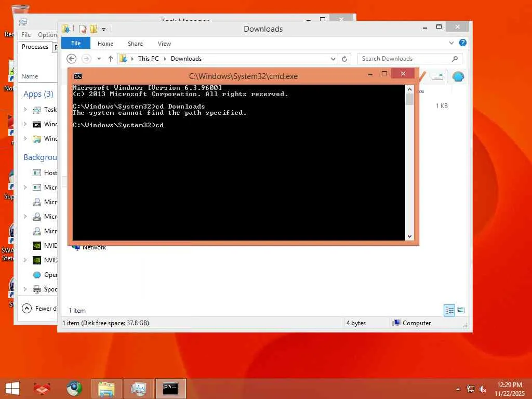Expand the chevron after This PC in the breadcrumb

(x=165, y=59)
